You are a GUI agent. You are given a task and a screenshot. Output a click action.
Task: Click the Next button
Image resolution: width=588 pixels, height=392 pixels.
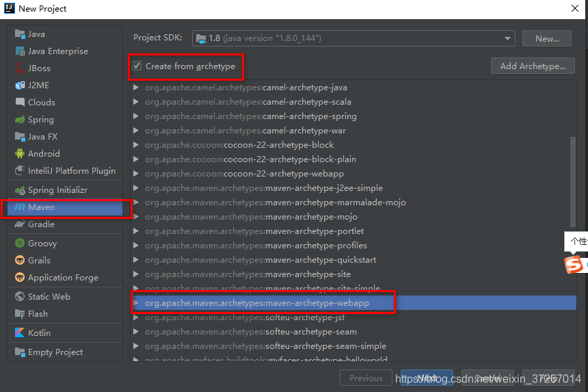pyautogui.click(x=427, y=378)
